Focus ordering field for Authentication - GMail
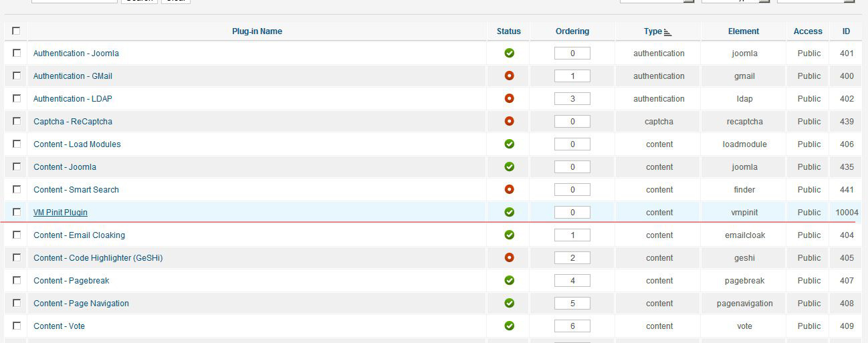Image resolution: width=868 pixels, height=343 pixels. pyautogui.click(x=572, y=76)
